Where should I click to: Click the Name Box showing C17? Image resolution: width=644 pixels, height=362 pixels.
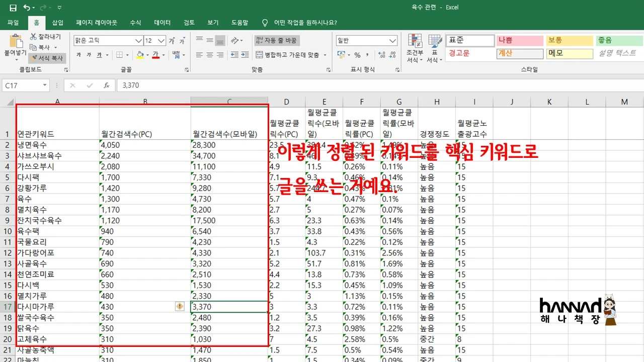click(22, 85)
